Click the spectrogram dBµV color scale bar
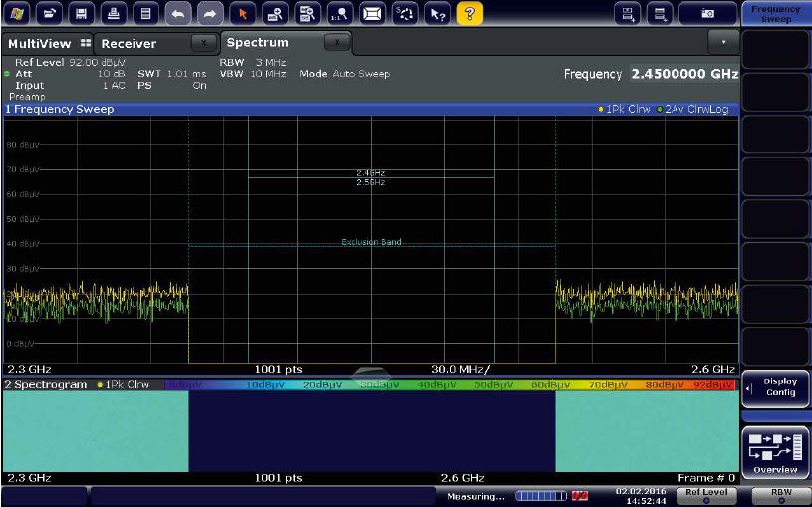The height and width of the screenshot is (507, 812). pos(449,384)
